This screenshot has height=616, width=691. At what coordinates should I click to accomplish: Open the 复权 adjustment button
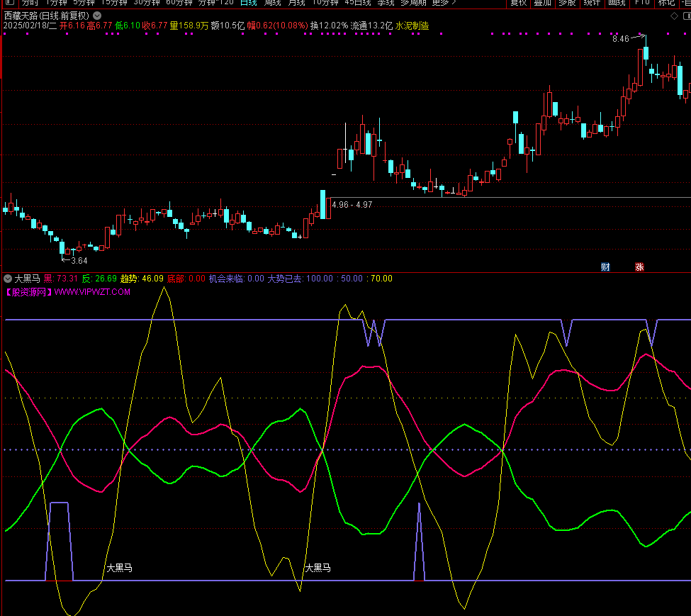click(518, 3)
